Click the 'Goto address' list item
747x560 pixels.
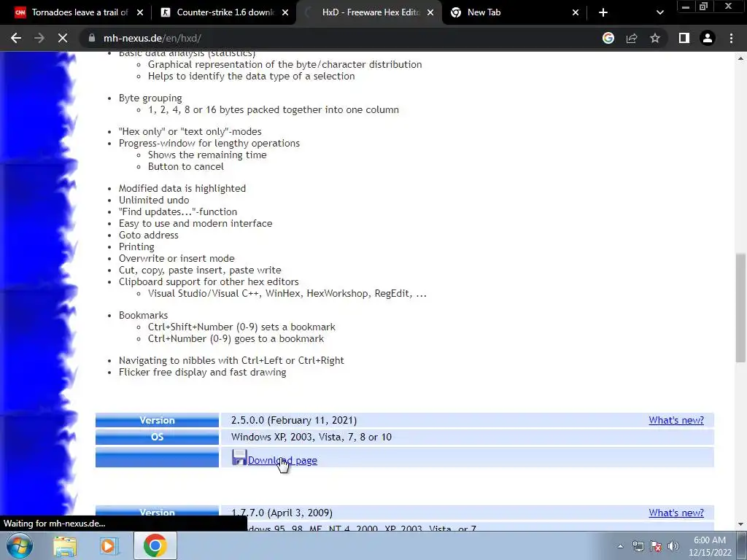pyautogui.click(x=149, y=235)
